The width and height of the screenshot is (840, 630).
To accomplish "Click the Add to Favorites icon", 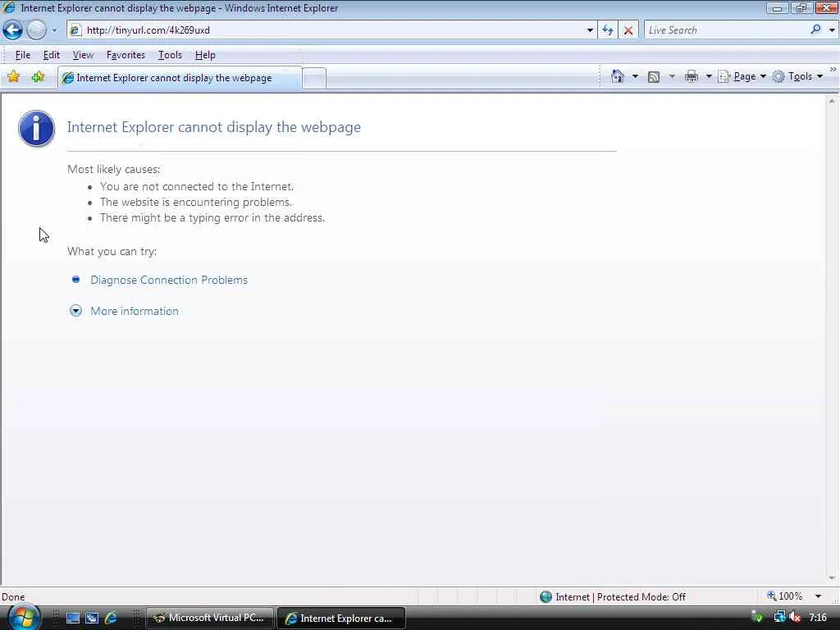I will coord(38,76).
